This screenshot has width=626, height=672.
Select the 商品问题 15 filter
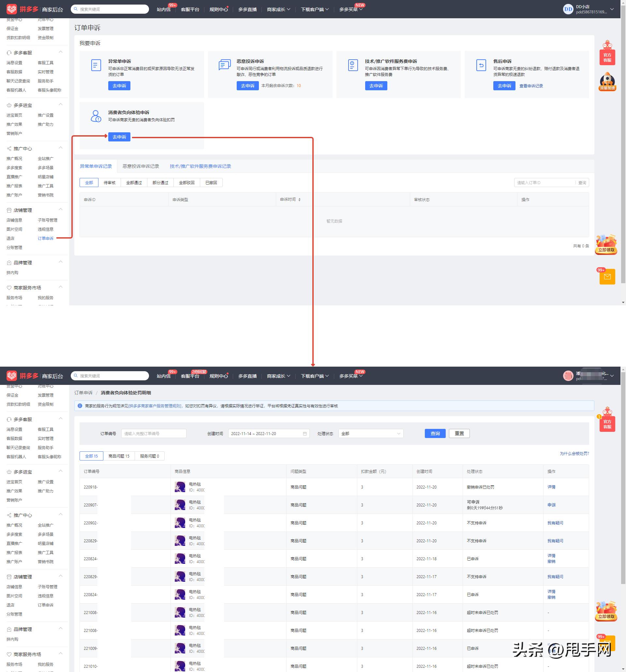[119, 456]
